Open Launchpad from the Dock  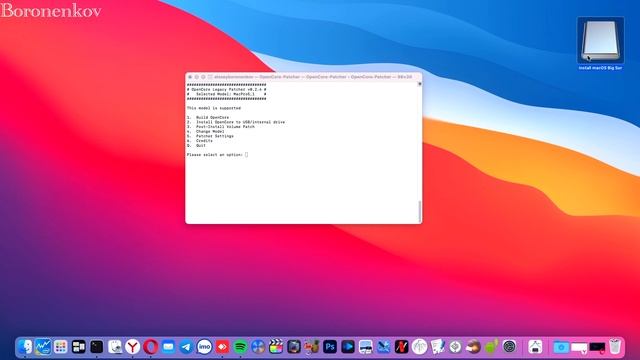click(x=61, y=347)
